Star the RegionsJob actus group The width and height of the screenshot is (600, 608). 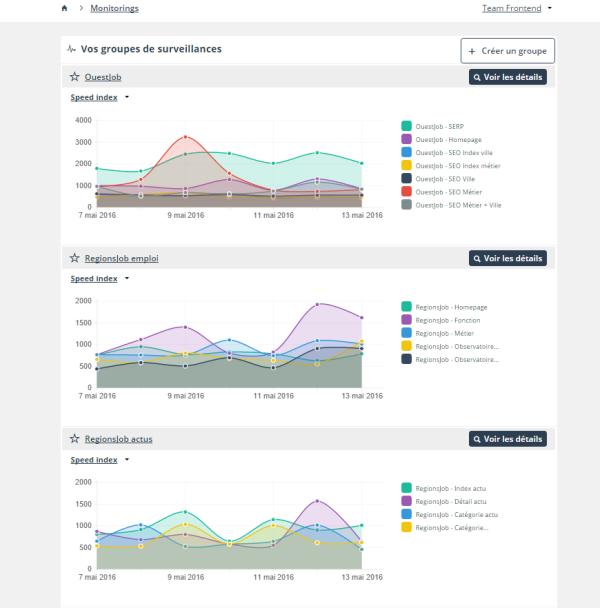(x=74, y=439)
